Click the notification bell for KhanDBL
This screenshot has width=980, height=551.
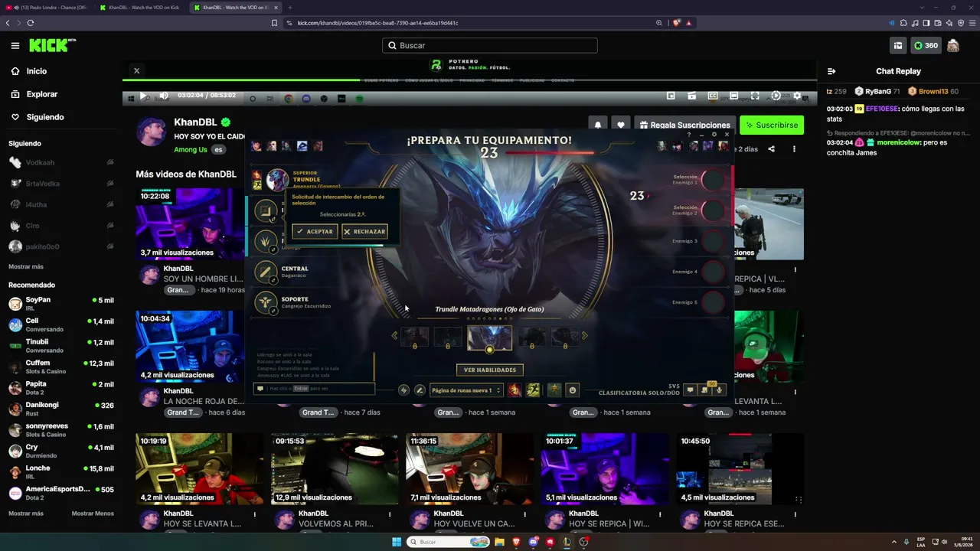pos(598,125)
